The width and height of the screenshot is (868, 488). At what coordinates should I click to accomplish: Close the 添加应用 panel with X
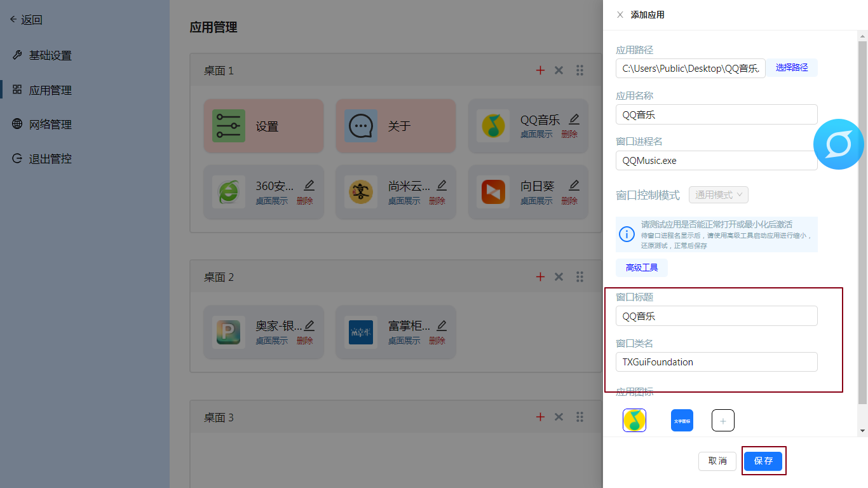point(620,15)
